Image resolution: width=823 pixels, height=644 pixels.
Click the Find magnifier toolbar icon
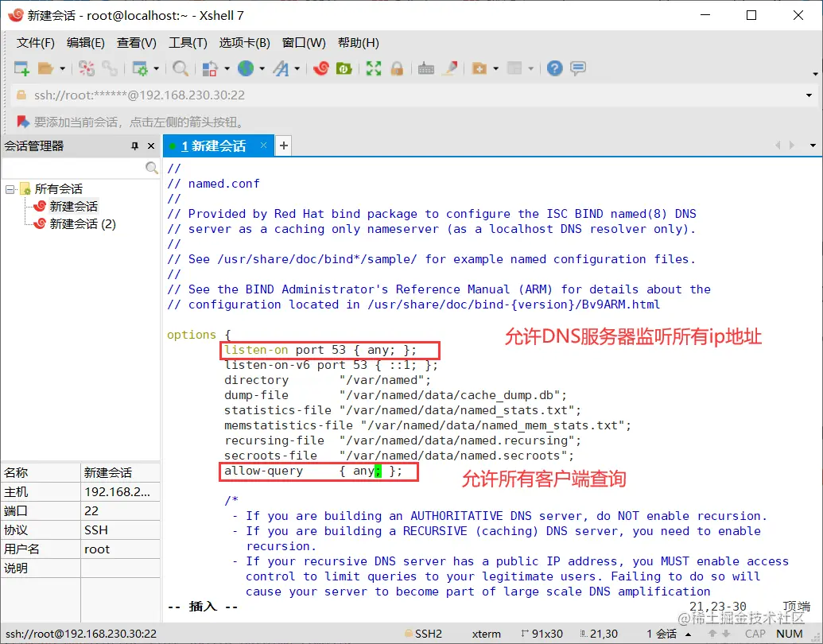coord(180,68)
